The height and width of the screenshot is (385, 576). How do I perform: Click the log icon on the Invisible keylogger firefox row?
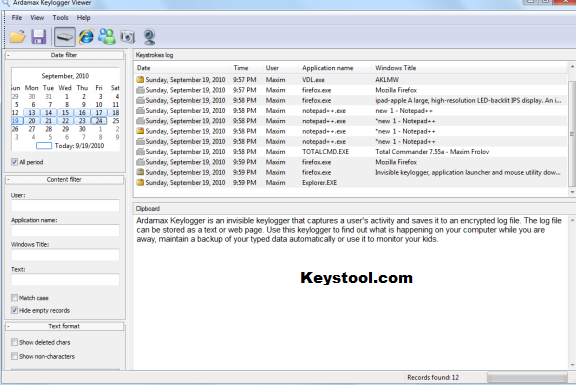(140, 172)
